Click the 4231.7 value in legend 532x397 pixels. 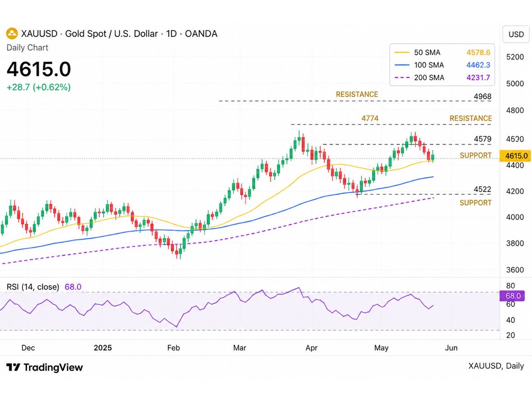(478, 78)
